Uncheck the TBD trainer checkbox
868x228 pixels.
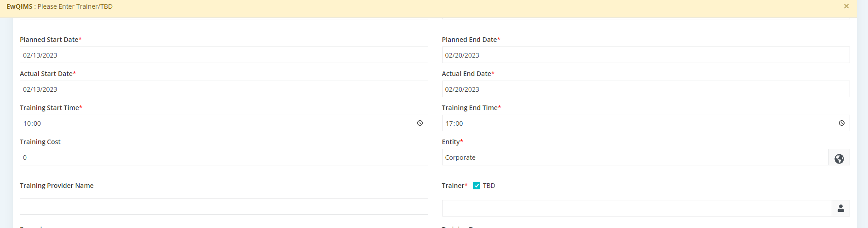[477, 186]
